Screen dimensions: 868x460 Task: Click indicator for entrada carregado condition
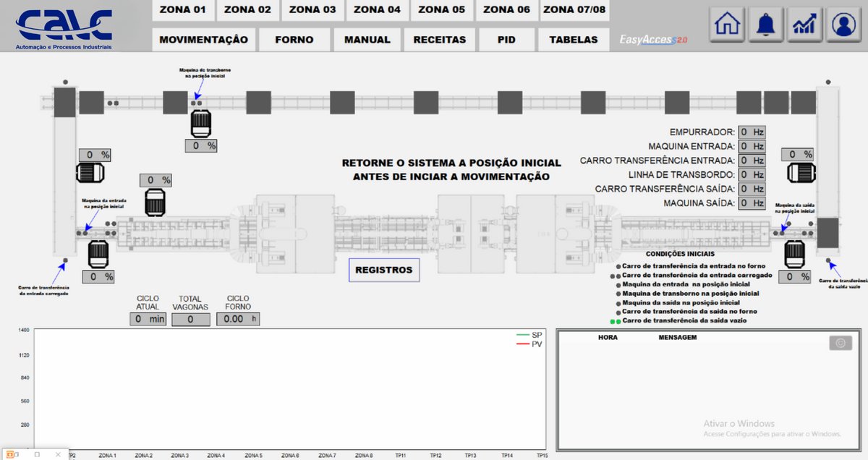616,276
